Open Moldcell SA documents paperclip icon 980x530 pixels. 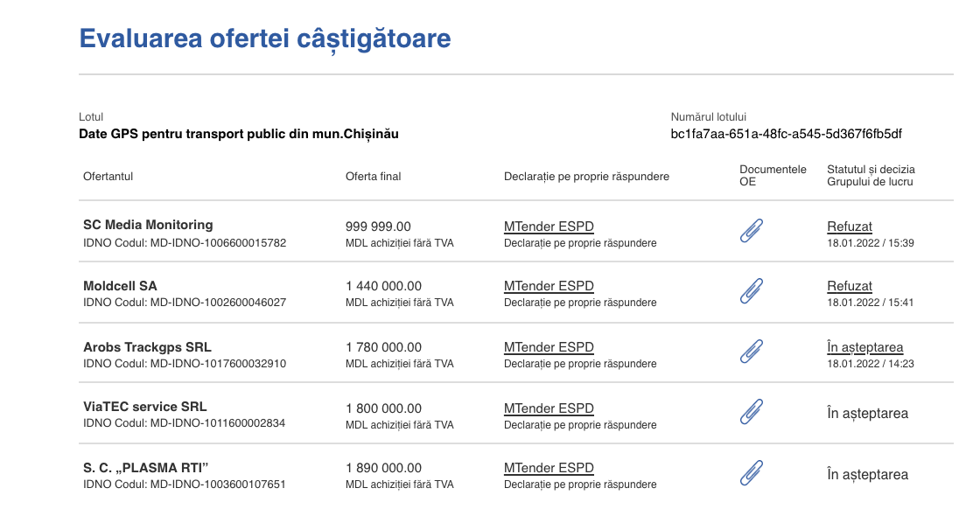pos(752,291)
